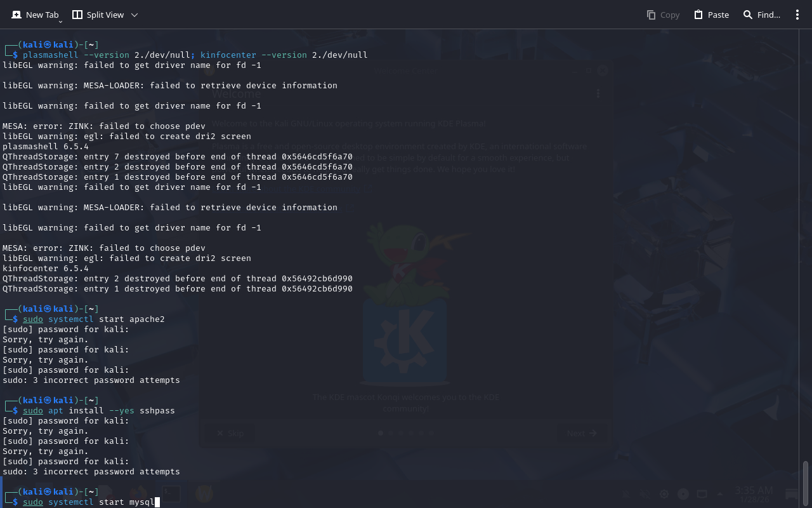
Task: Click the Split View toolbar button
Action: [x=98, y=15]
